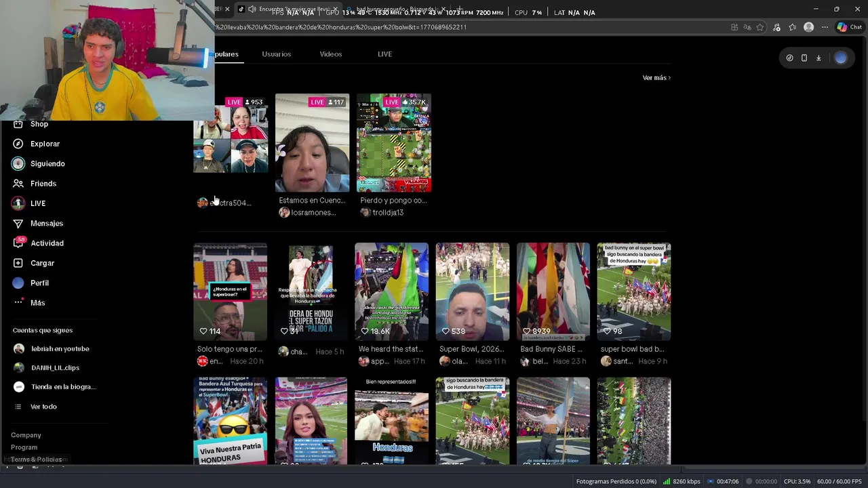
Task: Click Ver todo list icon
Action: tap(18, 407)
